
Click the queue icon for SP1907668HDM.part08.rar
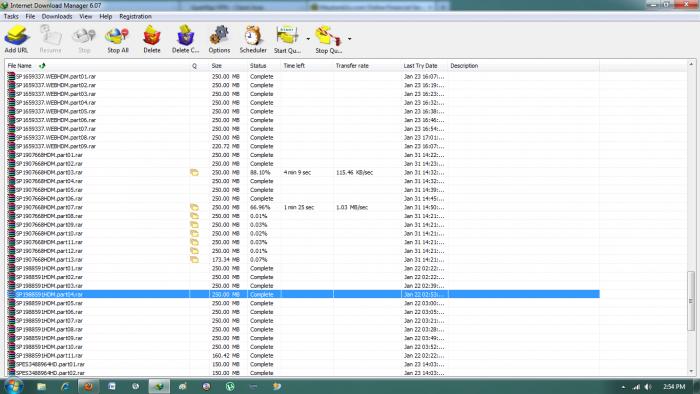click(x=194, y=216)
